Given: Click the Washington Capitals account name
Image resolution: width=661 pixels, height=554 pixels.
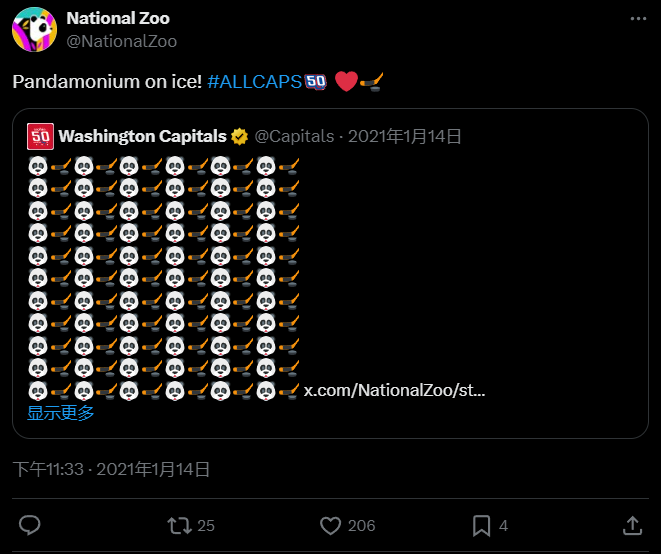Looking at the screenshot, I should coord(142,136).
